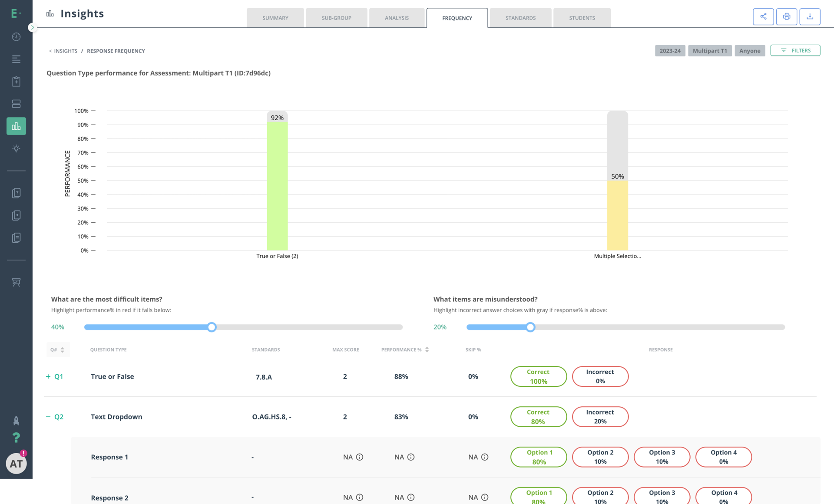The width and height of the screenshot is (834, 504).
Task: Go back via Insights breadcrumb link
Action: click(x=65, y=51)
